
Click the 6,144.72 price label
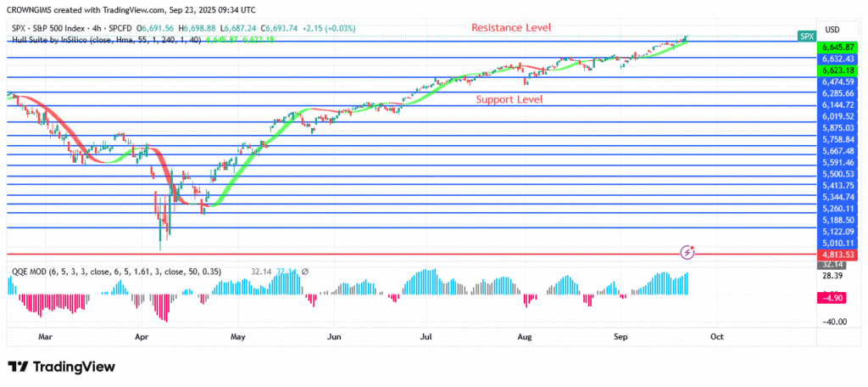pos(838,104)
